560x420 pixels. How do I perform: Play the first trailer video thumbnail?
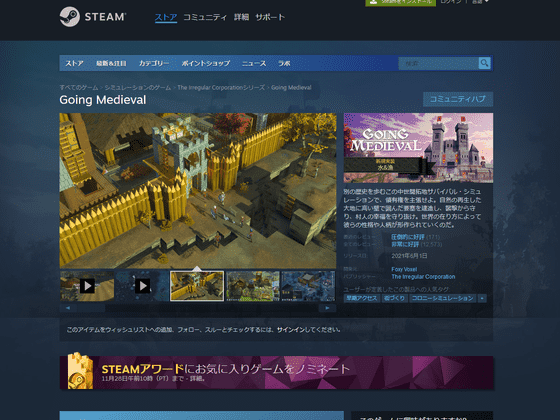[x=87, y=286]
